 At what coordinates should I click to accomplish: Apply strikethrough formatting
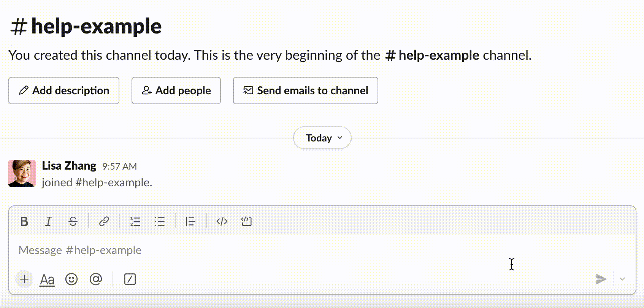[x=73, y=221]
